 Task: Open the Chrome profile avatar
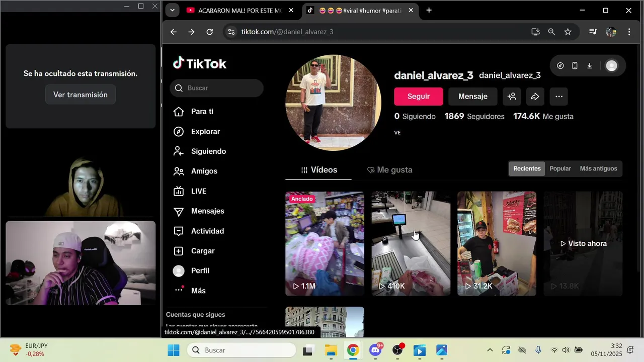[611, 32]
